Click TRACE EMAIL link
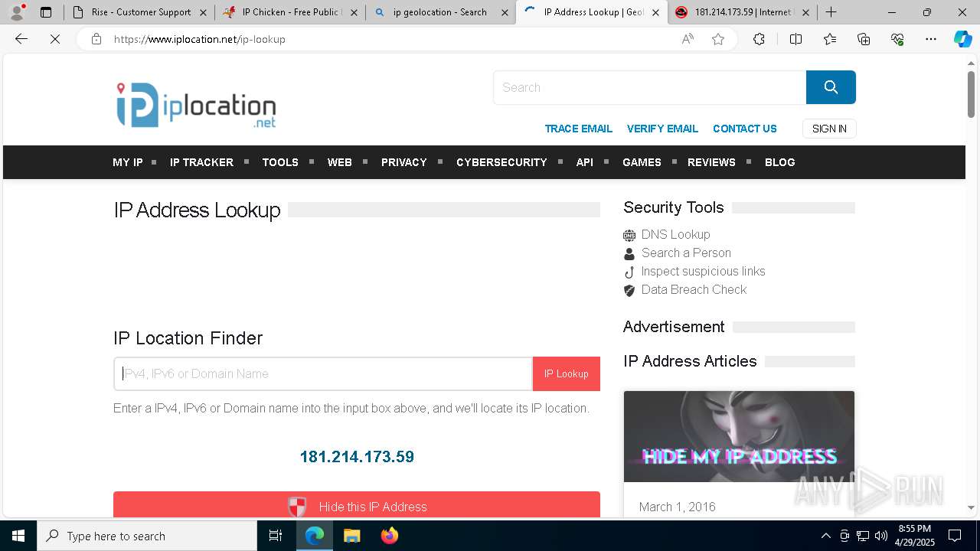Image resolution: width=980 pixels, height=551 pixels. (579, 129)
